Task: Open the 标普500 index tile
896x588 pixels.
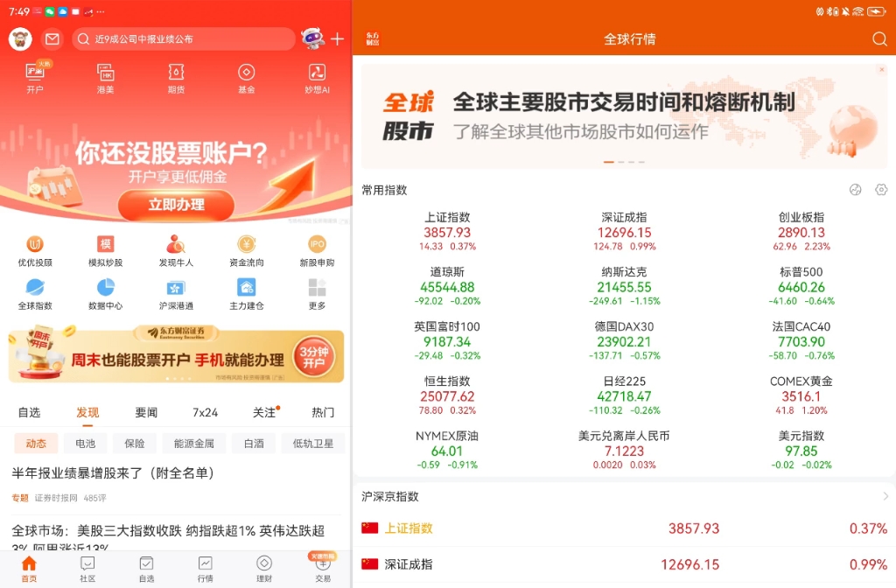Action: (801, 286)
